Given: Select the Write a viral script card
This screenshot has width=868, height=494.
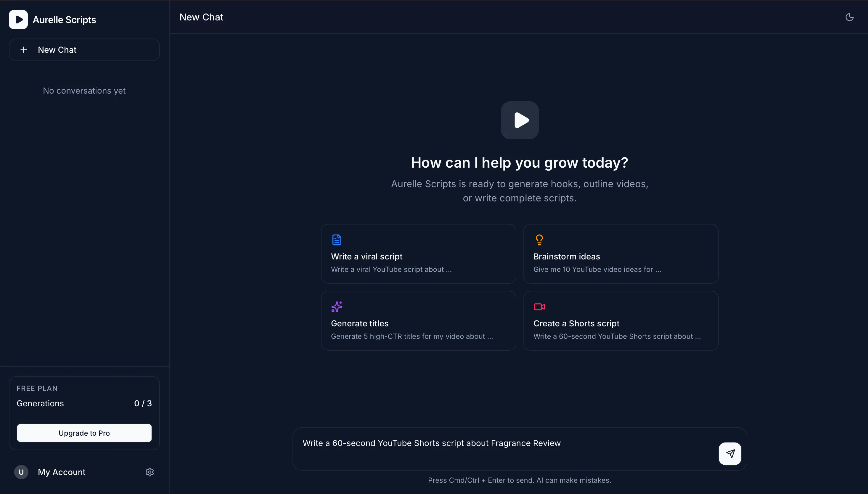Looking at the screenshot, I should coord(418,254).
